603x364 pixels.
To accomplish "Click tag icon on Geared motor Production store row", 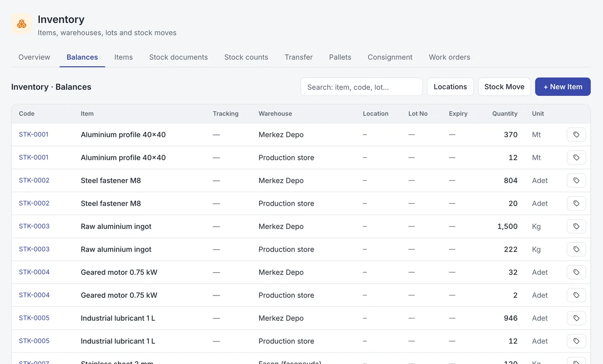I will (576, 295).
